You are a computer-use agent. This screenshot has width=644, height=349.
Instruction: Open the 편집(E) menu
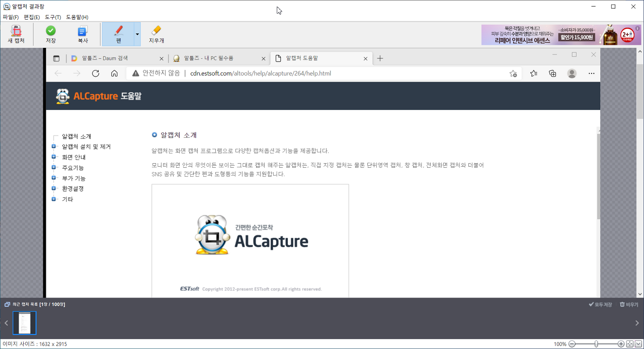coord(32,17)
